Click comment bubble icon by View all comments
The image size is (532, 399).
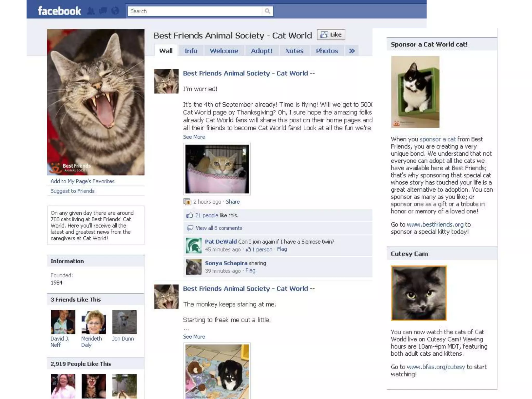coord(190,228)
